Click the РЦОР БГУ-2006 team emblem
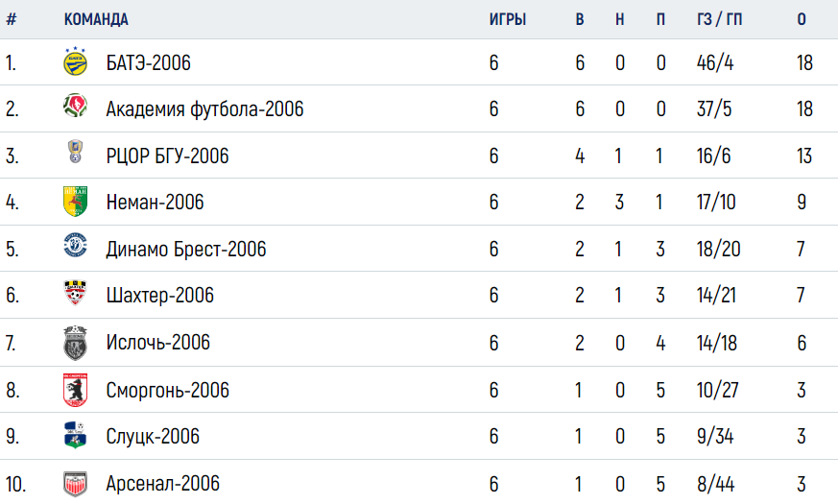Image resolution: width=838 pixels, height=504 pixels. tap(76, 152)
